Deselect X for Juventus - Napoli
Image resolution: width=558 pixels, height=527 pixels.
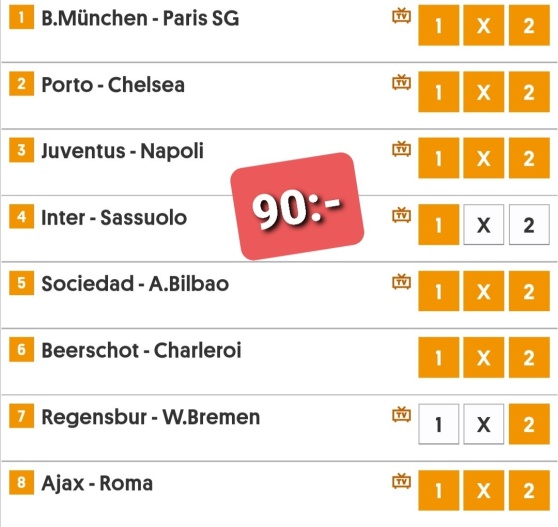coord(484,158)
